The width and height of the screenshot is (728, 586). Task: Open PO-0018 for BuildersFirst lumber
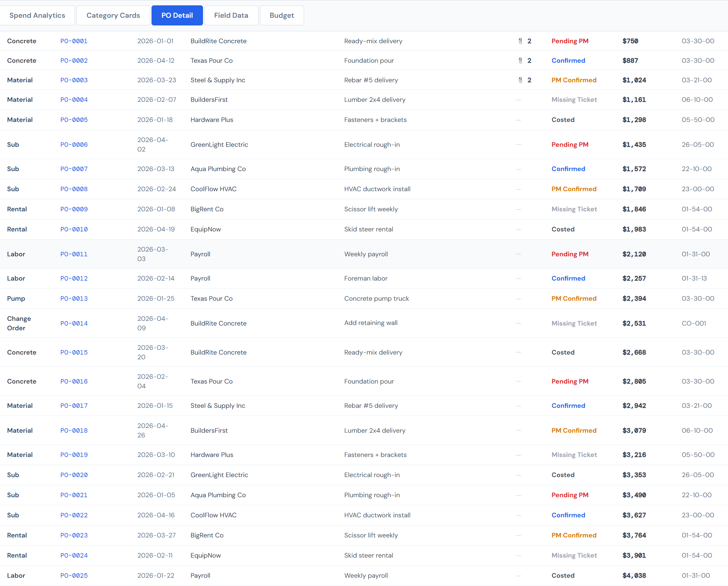pos(74,430)
